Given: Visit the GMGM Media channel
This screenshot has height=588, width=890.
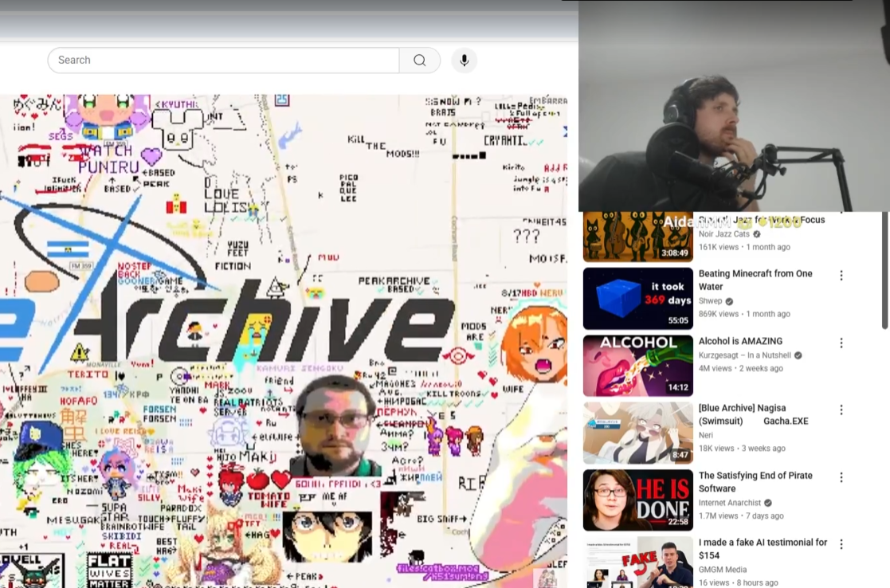Looking at the screenshot, I should (723, 569).
